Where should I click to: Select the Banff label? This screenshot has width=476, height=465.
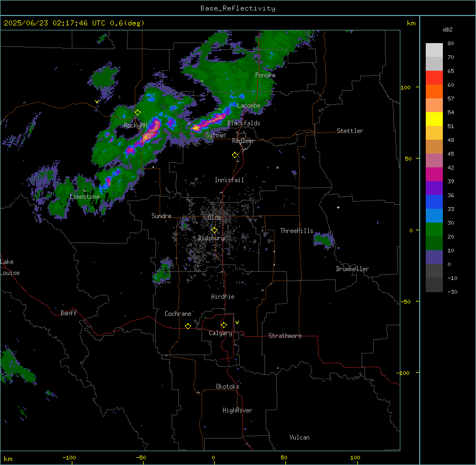pyautogui.click(x=68, y=313)
